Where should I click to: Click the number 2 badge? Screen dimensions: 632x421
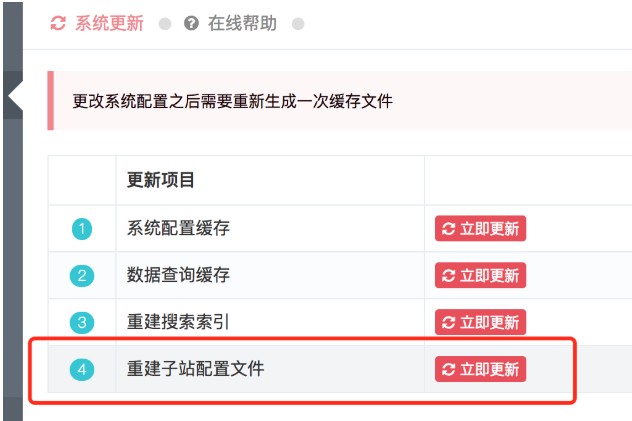(82, 276)
